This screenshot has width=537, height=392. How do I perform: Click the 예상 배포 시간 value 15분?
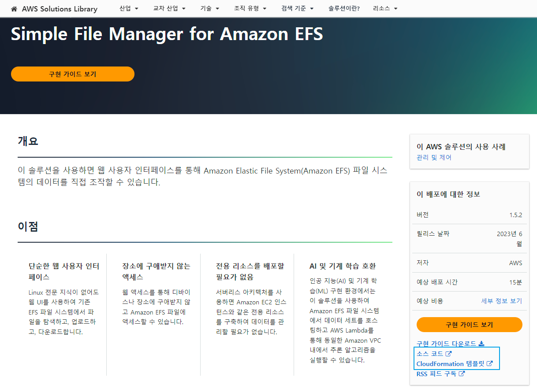[516, 282]
